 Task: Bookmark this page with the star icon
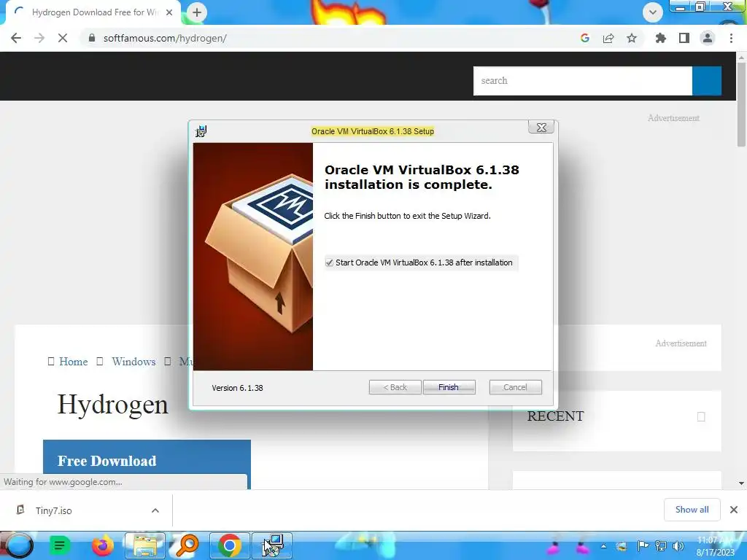(x=632, y=38)
